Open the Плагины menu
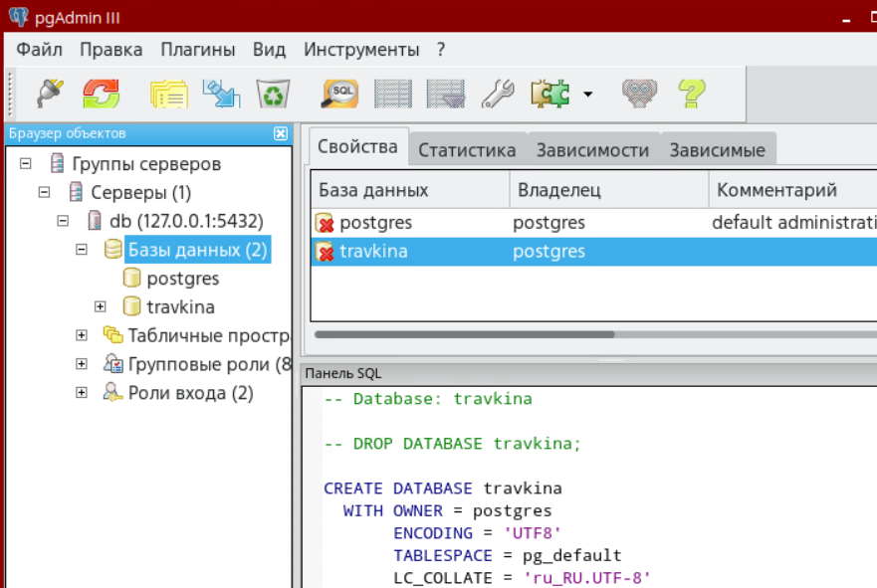The width and height of the screenshot is (877, 588). [x=198, y=50]
